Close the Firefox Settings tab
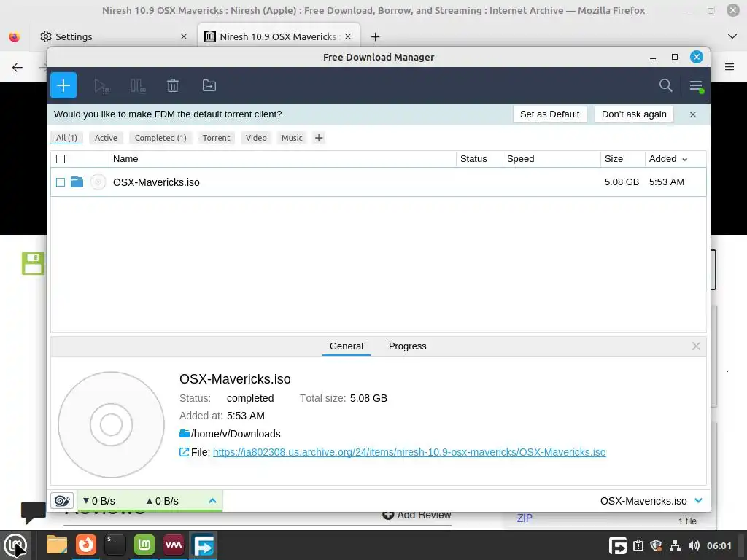Viewport: 747px width, 560px height. point(184,36)
